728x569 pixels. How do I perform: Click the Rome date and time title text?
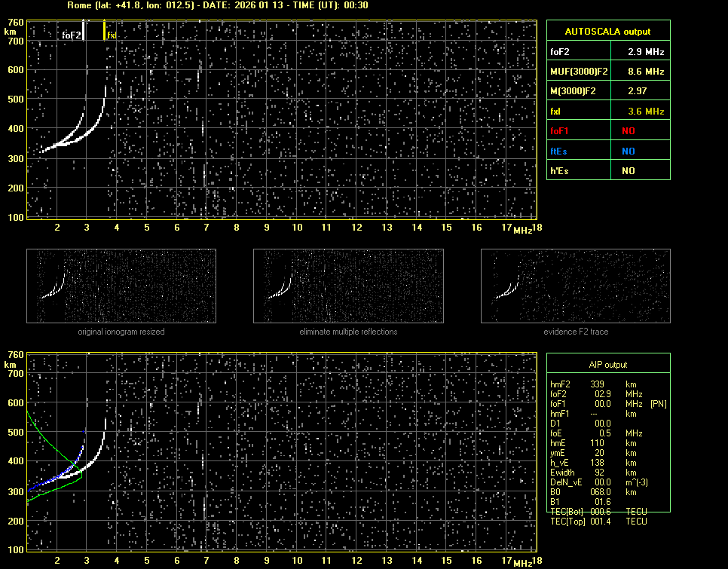(218, 5)
